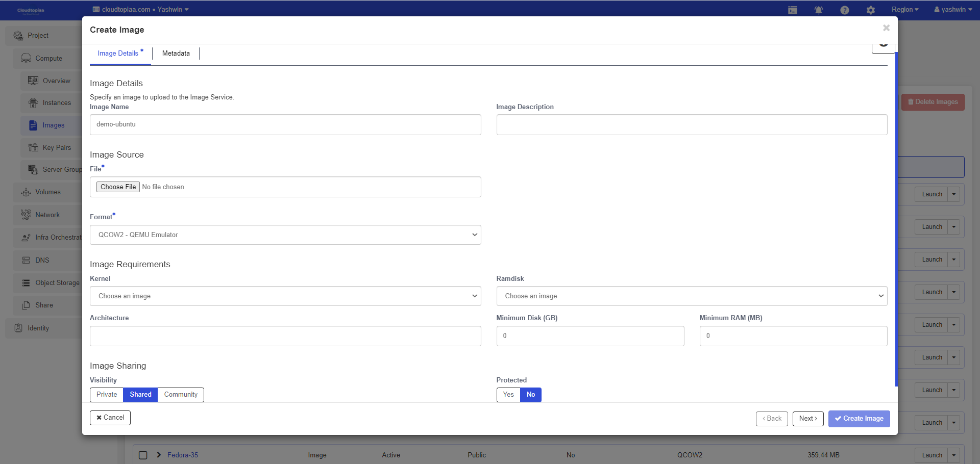Image resolution: width=980 pixels, height=464 pixels.
Task: Open the settings gear icon
Action: click(870, 10)
